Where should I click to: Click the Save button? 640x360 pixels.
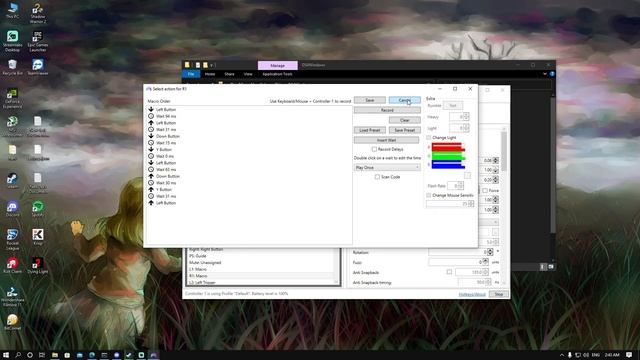click(370, 100)
